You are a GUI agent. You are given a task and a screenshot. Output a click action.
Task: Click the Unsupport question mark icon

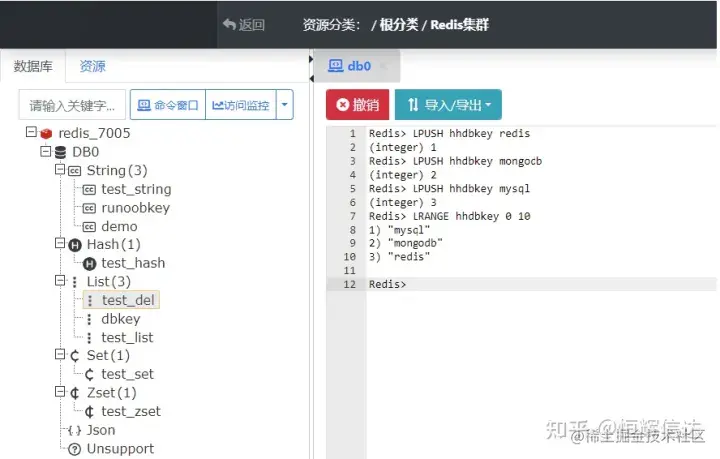[x=74, y=449]
